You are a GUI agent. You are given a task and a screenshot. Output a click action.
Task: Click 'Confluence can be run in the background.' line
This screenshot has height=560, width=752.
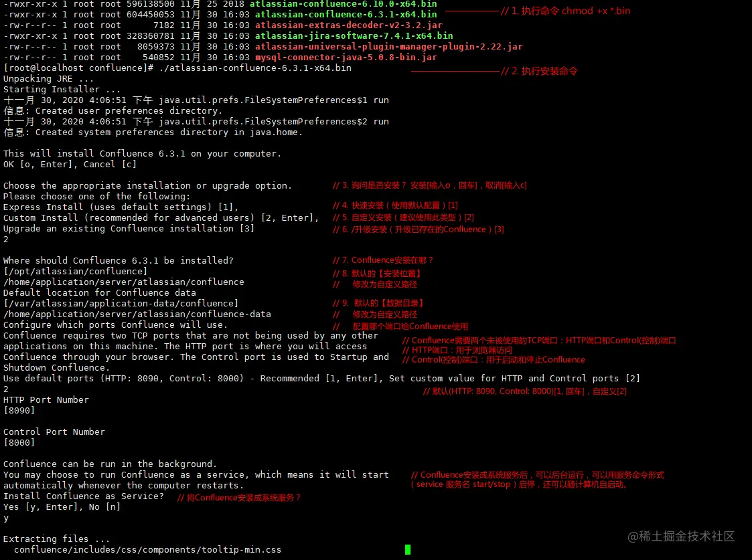(x=110, y=464)
